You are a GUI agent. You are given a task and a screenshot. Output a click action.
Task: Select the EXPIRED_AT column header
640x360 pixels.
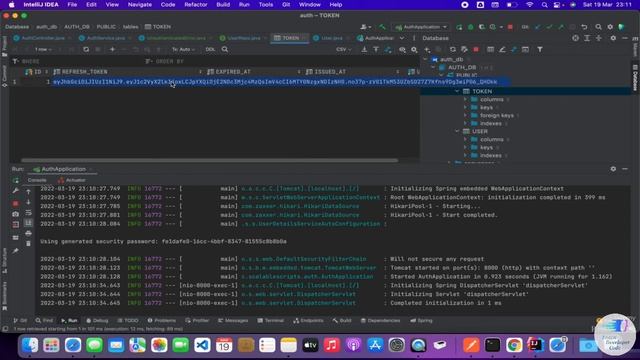[253, 72]
